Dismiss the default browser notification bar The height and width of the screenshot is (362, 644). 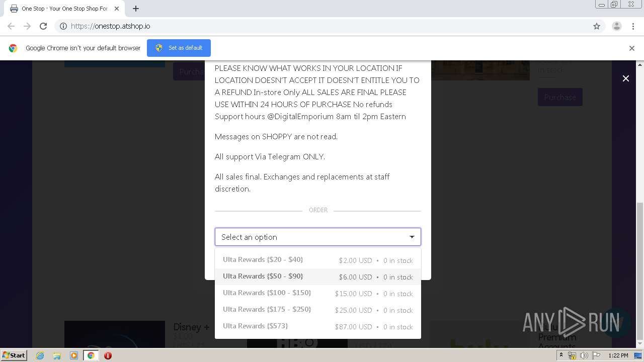coord(632,48)
